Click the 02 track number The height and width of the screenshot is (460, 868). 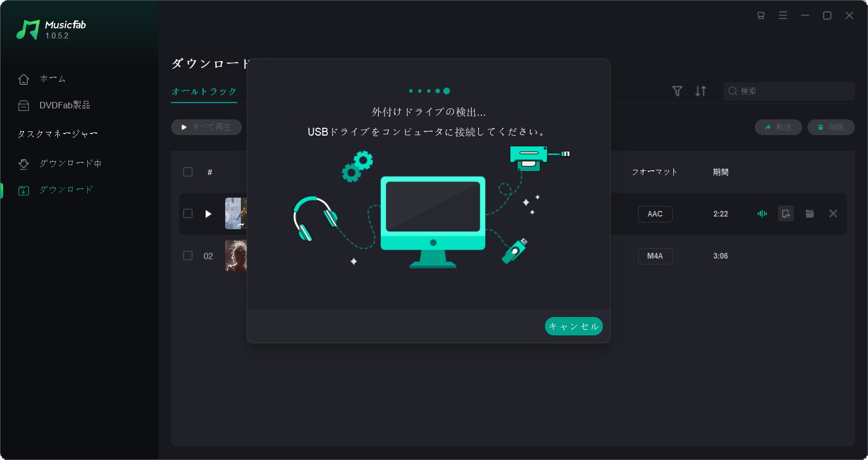pyautogui.click(x=208, y=256)
